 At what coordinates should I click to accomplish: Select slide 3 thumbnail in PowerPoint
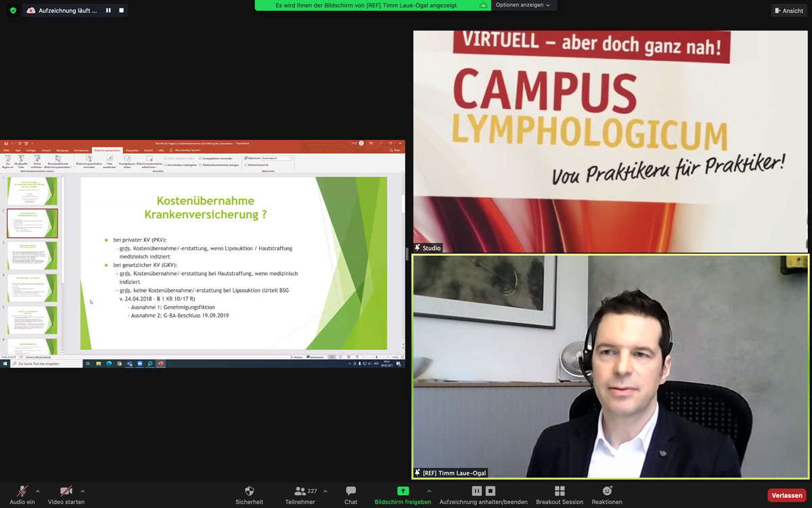point(32,255)
